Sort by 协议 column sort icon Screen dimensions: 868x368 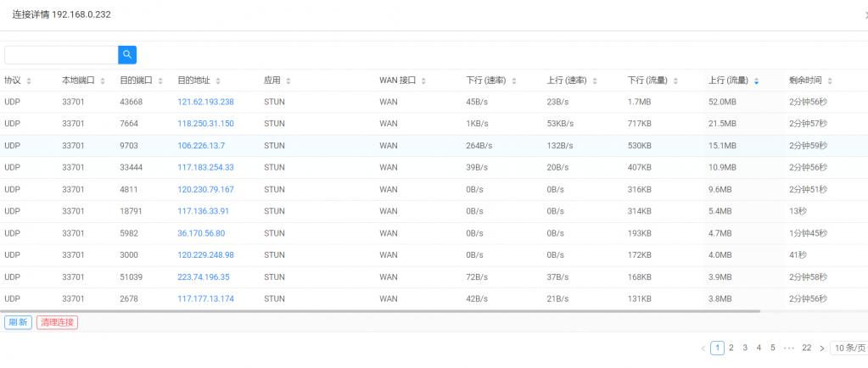pyautogui.click(x=29, y=81)
